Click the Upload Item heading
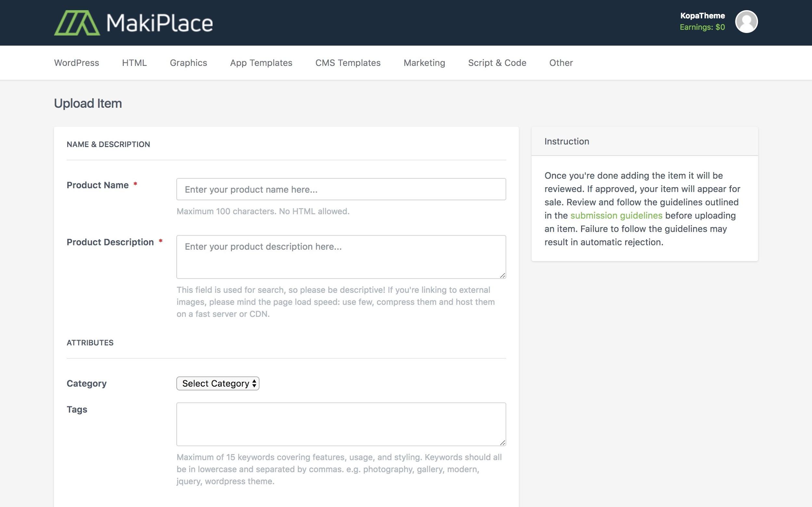The image size is (812, 507). 88,103
